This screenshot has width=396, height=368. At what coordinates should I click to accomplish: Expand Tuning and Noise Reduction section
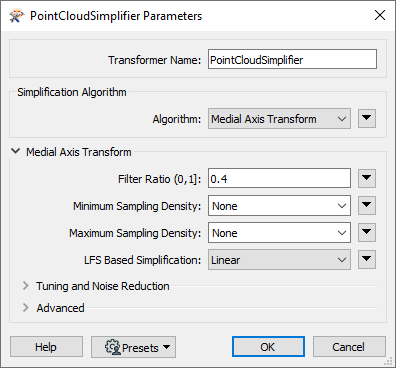[25, 286]
